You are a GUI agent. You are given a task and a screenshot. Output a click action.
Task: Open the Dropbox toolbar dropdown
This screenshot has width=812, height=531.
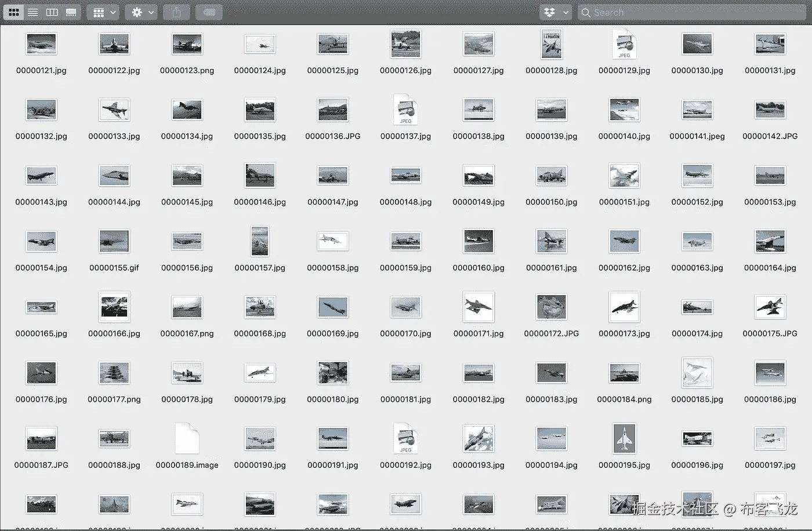pos(556,12)
